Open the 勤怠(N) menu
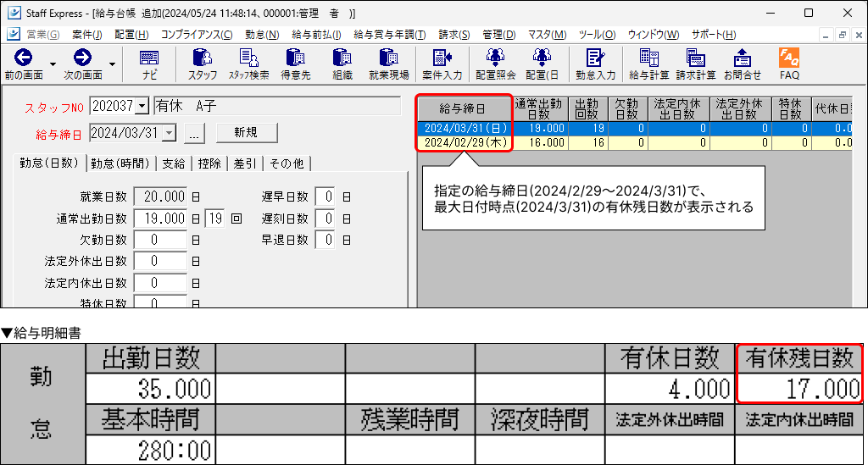868x465 pixels. 262,35
